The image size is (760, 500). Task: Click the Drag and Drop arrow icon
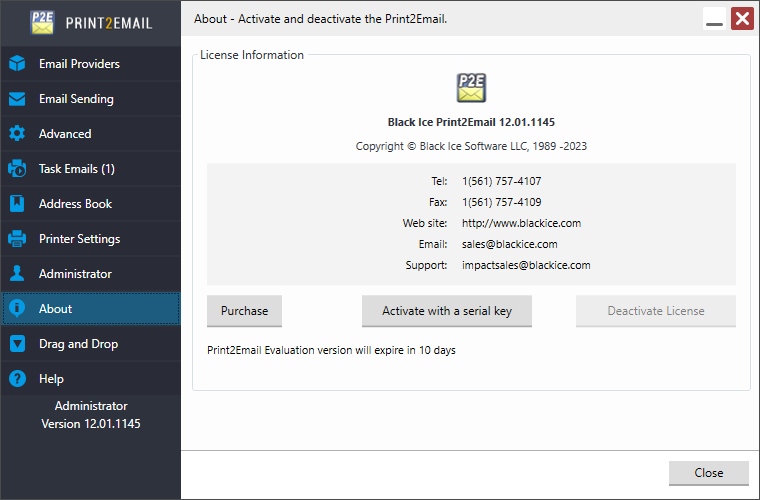(17, 344)
